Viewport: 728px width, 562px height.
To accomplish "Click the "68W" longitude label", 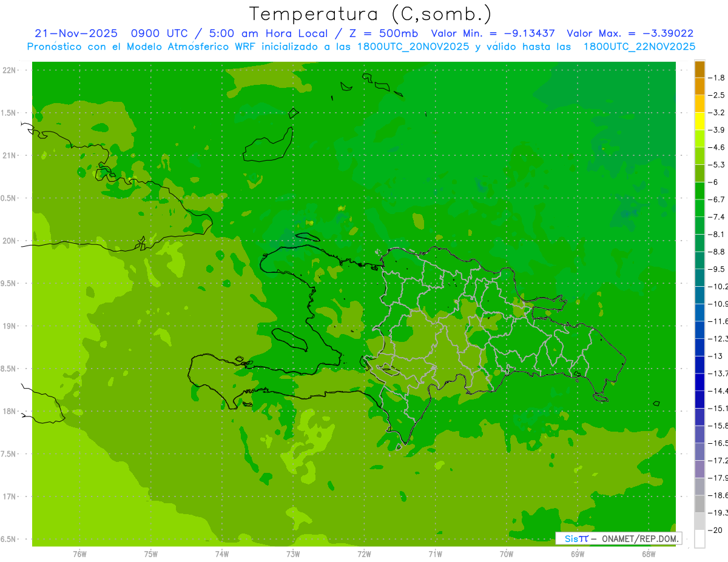I will [x=649, y=554].
